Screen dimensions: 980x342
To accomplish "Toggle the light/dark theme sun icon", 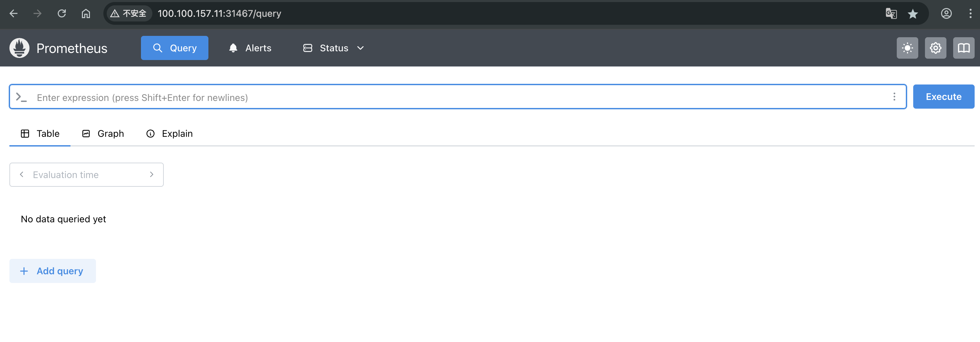I will 907,48.
